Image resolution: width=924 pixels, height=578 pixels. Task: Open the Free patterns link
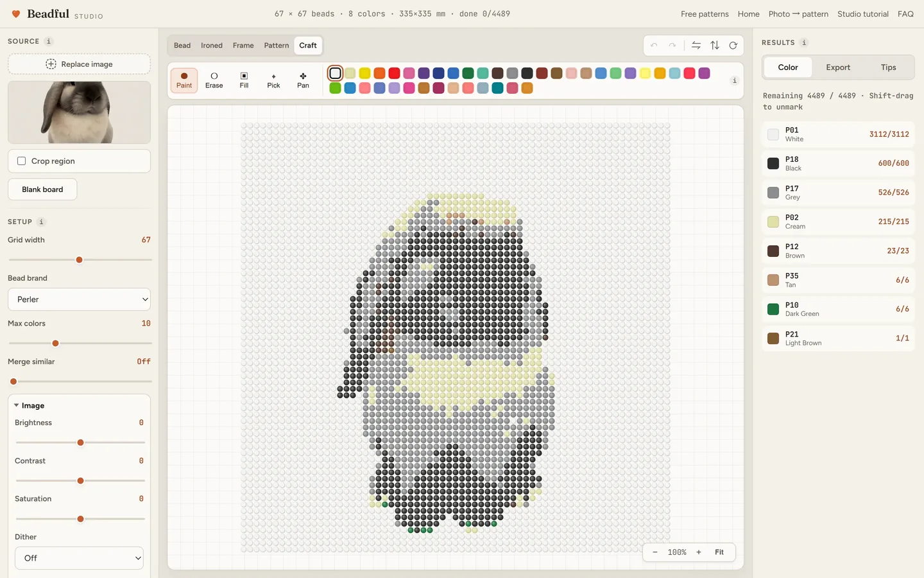(705, 14)
